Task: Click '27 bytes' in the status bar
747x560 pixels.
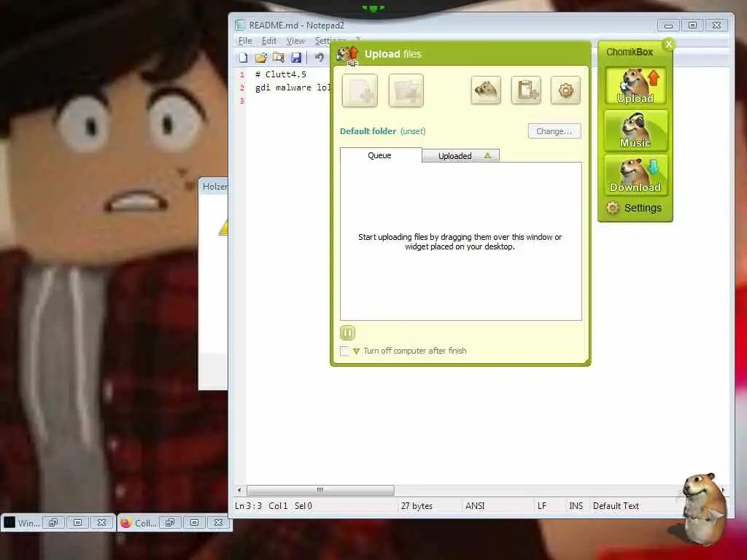Action: [417, 506]
